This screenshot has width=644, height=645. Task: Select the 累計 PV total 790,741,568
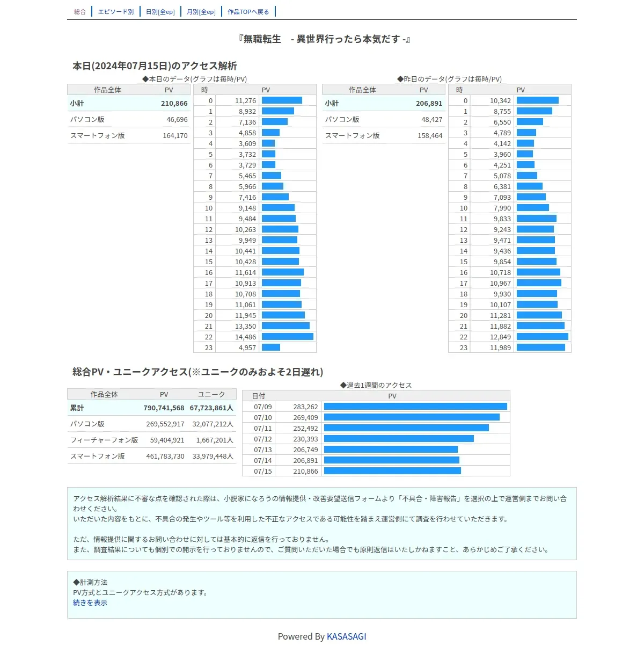[x=164, y=408]
